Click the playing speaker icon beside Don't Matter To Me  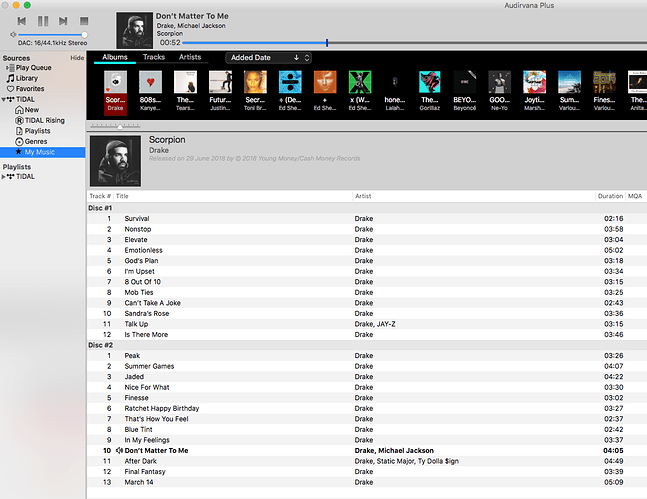119,451
